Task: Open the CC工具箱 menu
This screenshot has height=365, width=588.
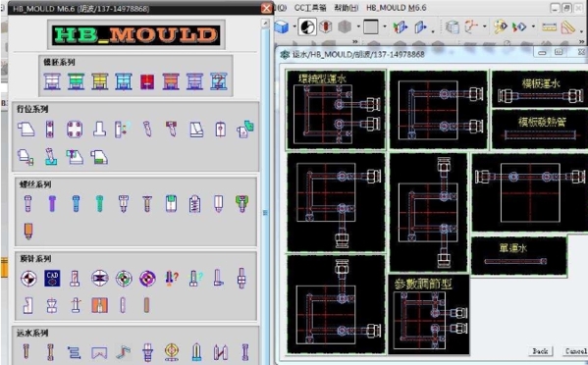Action: (x=310, y=8)
